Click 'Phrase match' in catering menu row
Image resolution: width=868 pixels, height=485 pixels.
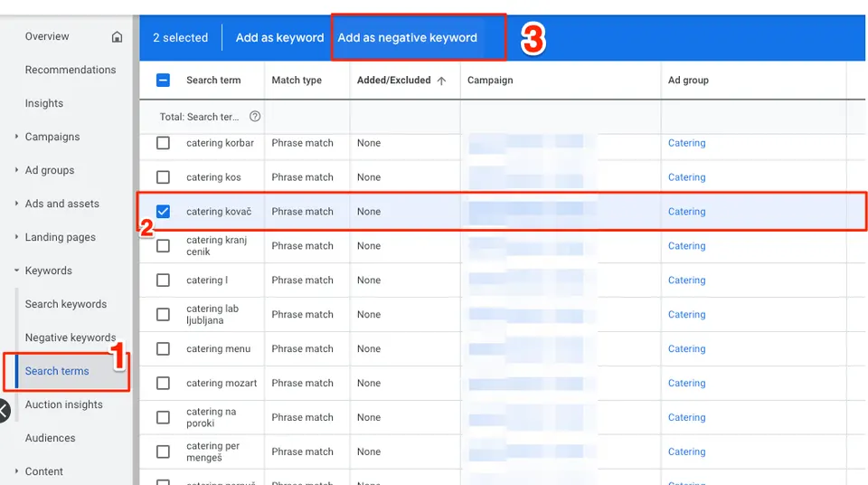[x=302, y=349]
